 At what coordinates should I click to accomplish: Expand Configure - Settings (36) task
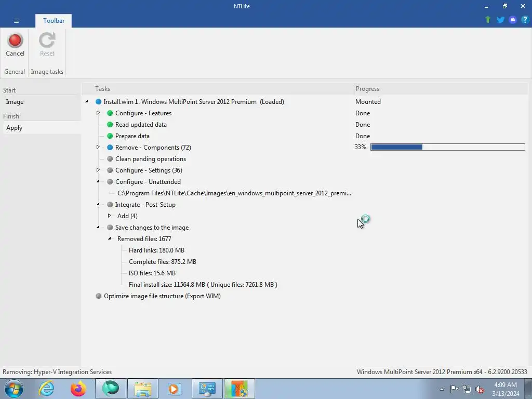pos(98,170)
